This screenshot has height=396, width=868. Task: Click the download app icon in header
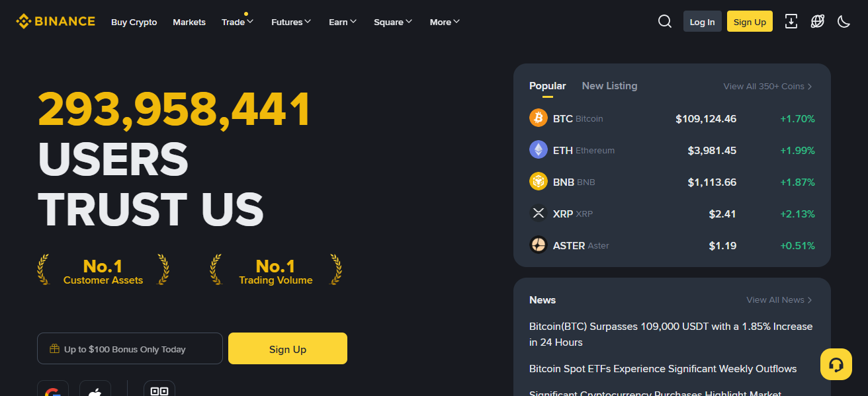coord(791,21)
